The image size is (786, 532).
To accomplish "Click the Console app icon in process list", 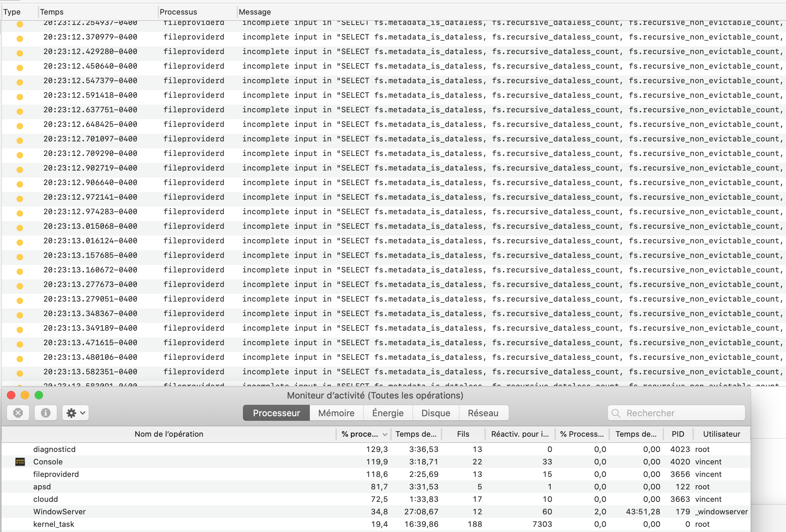I will coord(20,462).
